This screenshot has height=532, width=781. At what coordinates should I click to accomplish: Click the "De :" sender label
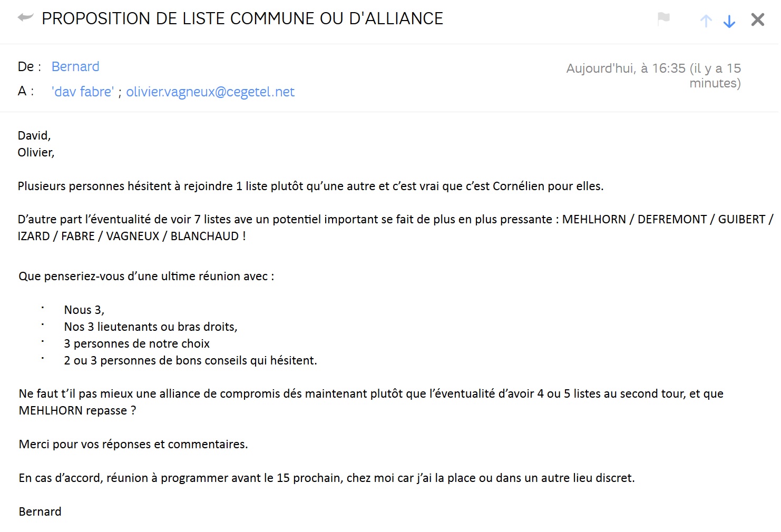pyautogui.click(x=29, y=66)
